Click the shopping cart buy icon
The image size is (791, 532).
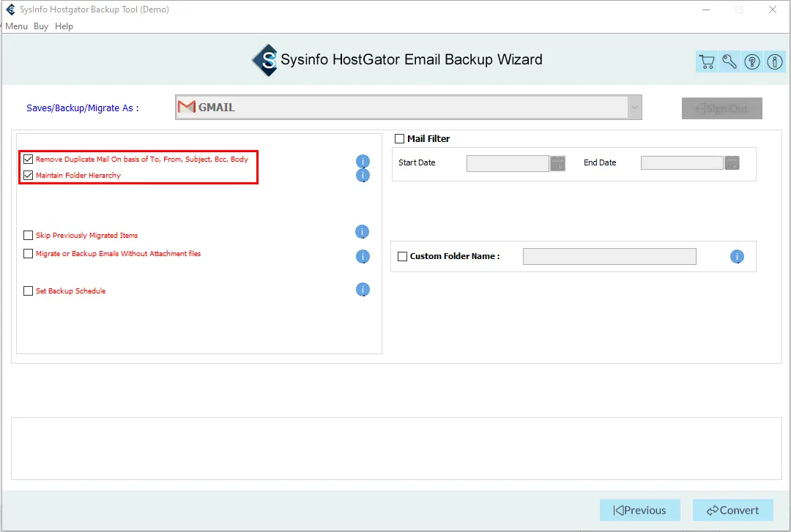click(x=707, y=62)
